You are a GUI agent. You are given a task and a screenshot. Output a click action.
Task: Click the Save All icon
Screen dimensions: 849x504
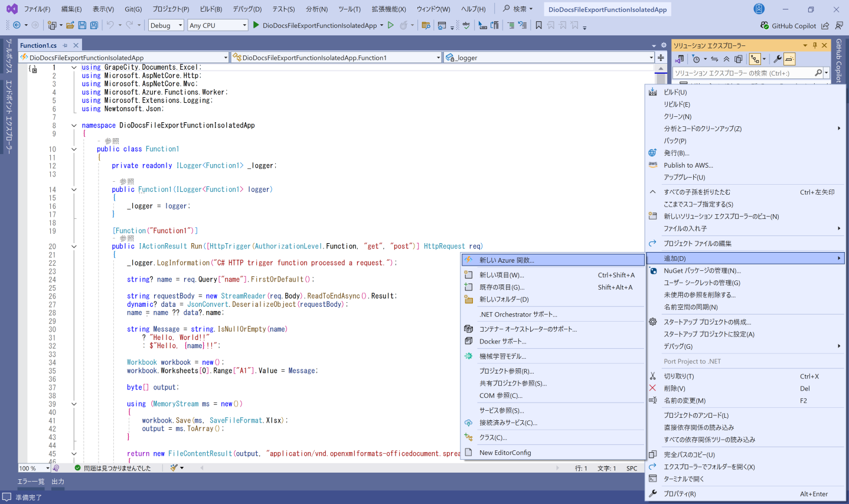pyautogui.click(x=94, y=25)
